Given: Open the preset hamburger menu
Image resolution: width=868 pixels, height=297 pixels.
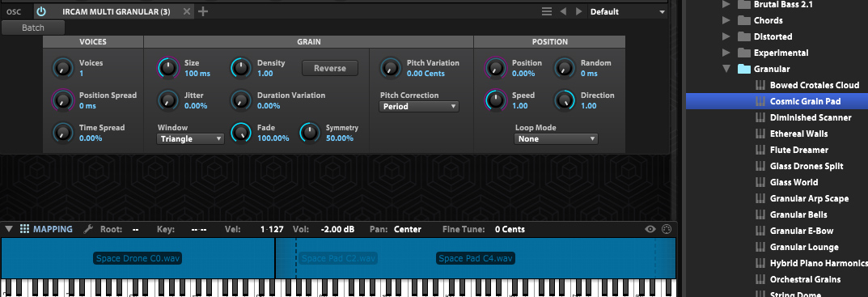Looking at the screenshot, I should [x=546, y=11].
